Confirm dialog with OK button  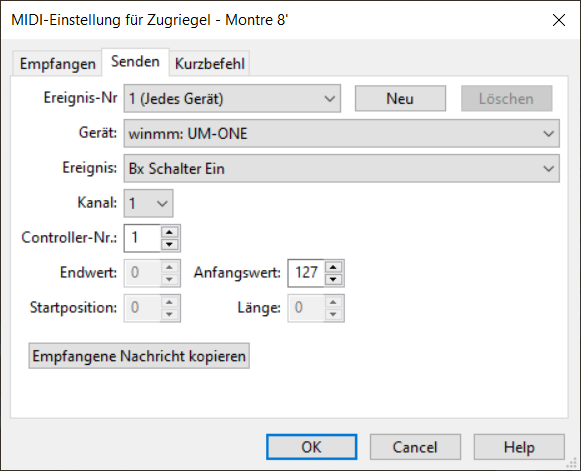click(x=312, y=447)
